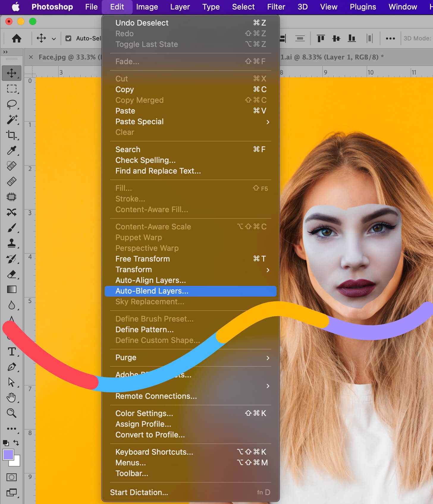
Task: Click the purple foreground color swatch
Action: click(8, 455)
